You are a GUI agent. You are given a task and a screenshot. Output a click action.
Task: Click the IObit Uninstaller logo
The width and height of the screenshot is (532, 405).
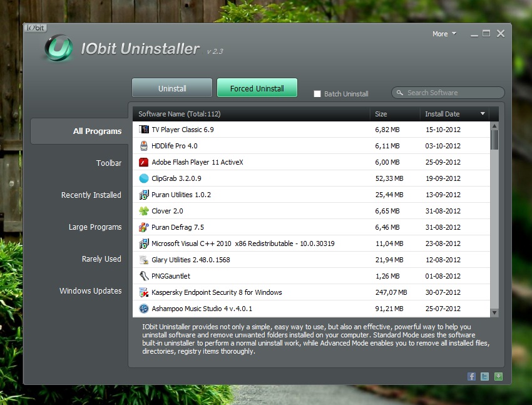coord(59,48)
